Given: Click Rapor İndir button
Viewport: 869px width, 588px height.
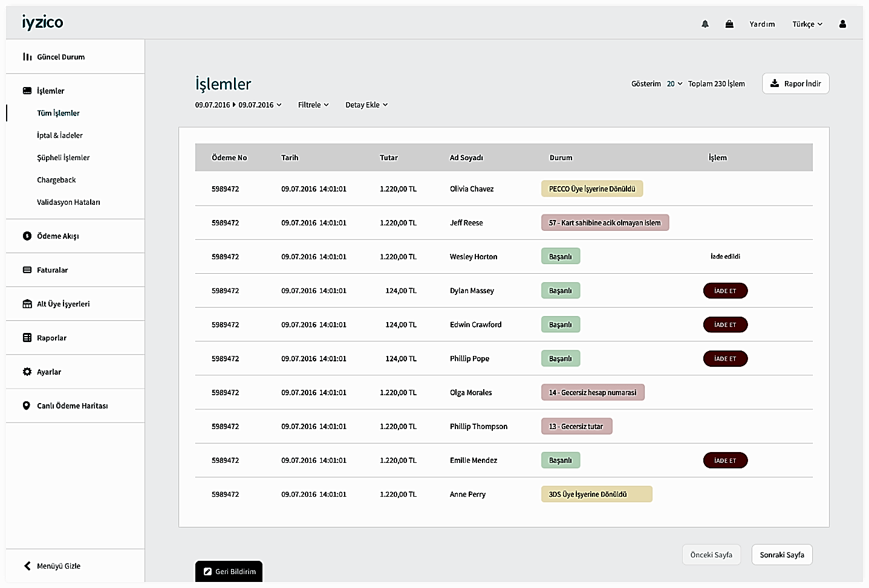Looking at the screenshot, I should coord(796,83).
